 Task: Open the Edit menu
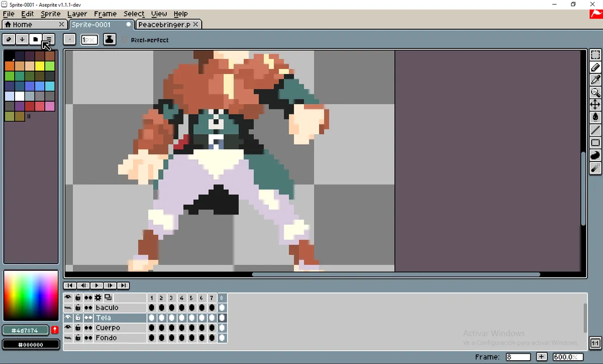[27, 14]
